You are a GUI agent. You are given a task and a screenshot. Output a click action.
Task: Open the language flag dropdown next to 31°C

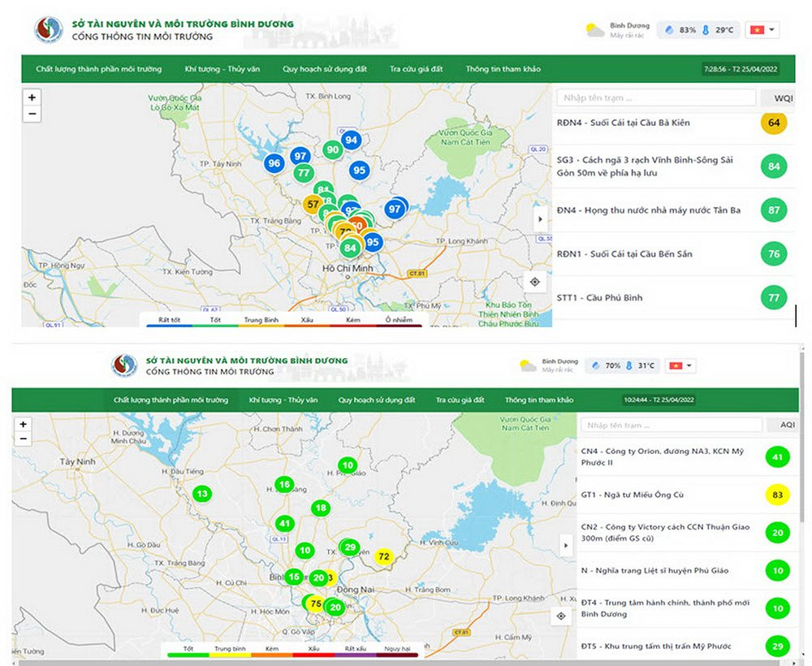680,365
